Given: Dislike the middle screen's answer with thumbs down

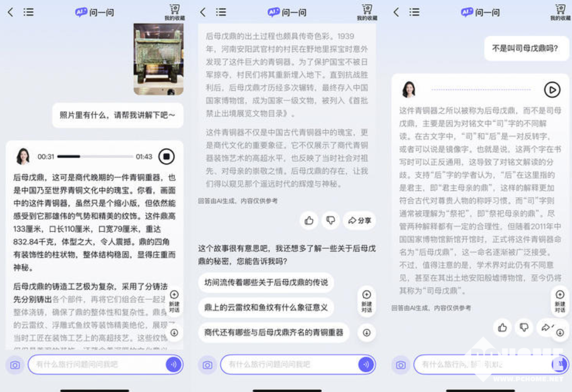Looking at the screenshot, I should tap(331, 221).
